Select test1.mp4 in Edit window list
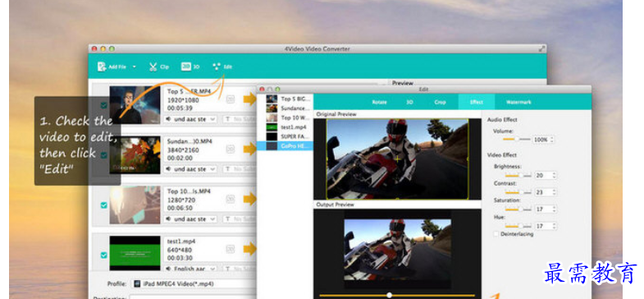Viewport: 644px width, 299px height. (x=285, y=127)
